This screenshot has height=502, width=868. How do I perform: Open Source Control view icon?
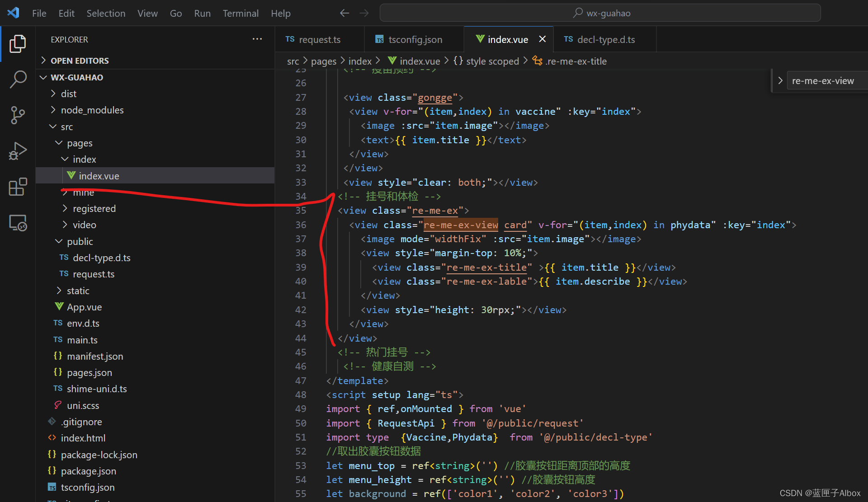[18, 115]
